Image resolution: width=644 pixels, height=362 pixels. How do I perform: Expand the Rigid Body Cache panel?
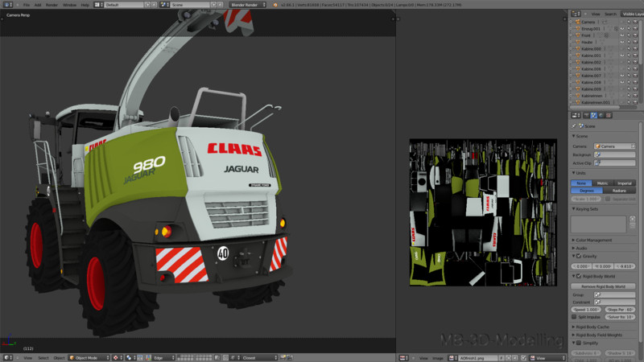592,327
